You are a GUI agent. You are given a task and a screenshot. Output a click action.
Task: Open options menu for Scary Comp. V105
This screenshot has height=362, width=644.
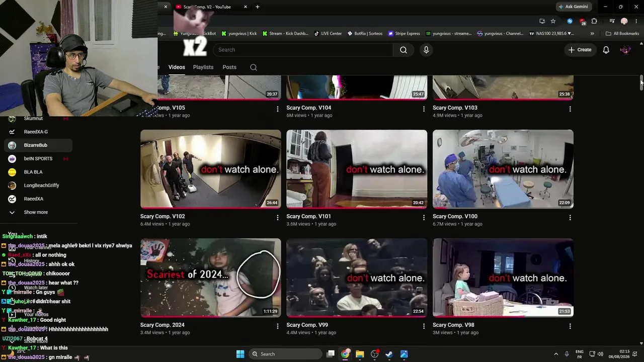coord(277,109)
